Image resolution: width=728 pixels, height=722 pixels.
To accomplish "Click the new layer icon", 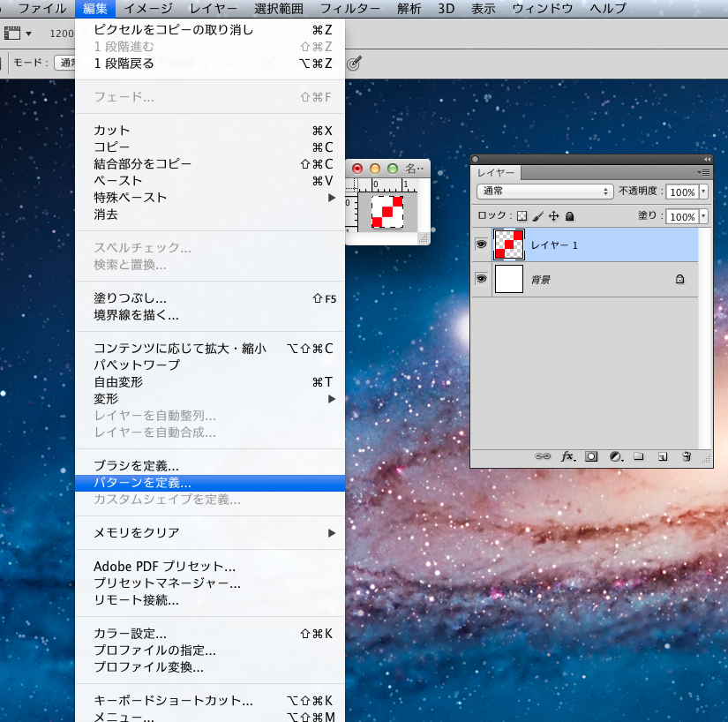I will [662, 456].
